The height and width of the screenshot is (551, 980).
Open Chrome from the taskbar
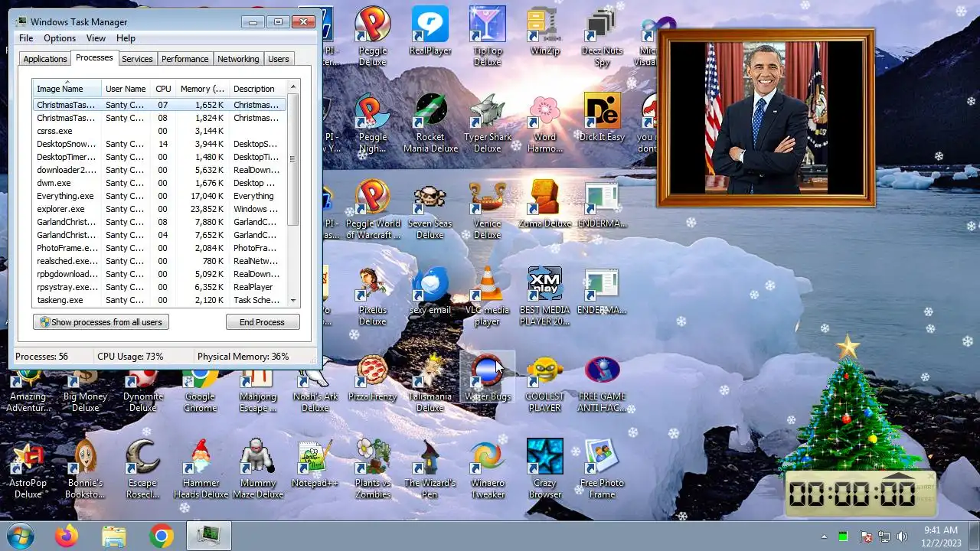162,536
